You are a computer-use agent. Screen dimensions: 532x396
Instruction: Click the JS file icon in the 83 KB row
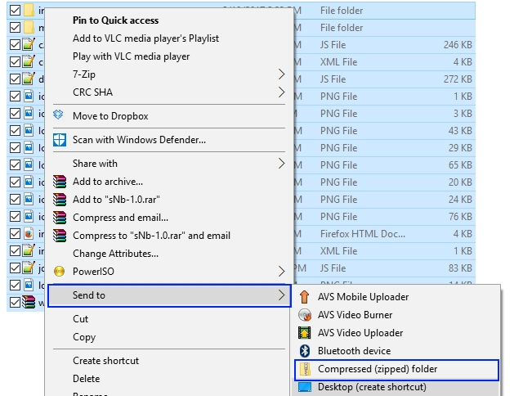click(x=29, y=268)
